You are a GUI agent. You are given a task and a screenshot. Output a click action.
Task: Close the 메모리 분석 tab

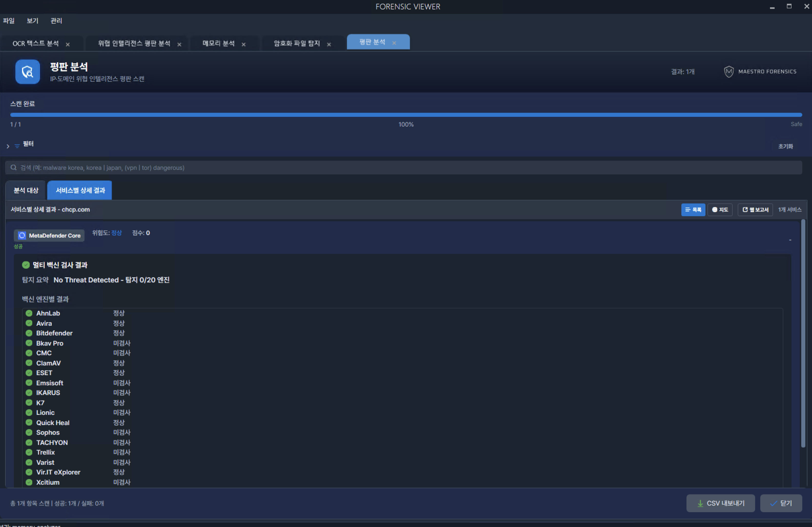[x=244, y=44]
